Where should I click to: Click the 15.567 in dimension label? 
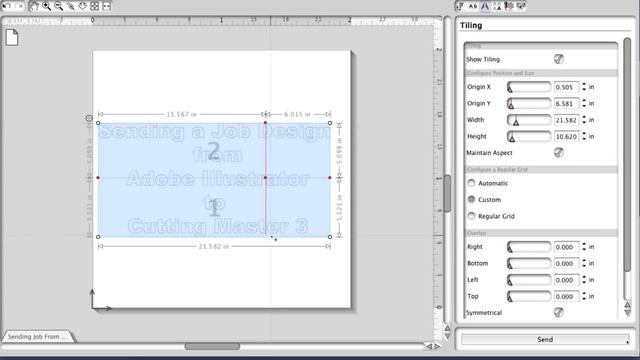pos(181,114)
